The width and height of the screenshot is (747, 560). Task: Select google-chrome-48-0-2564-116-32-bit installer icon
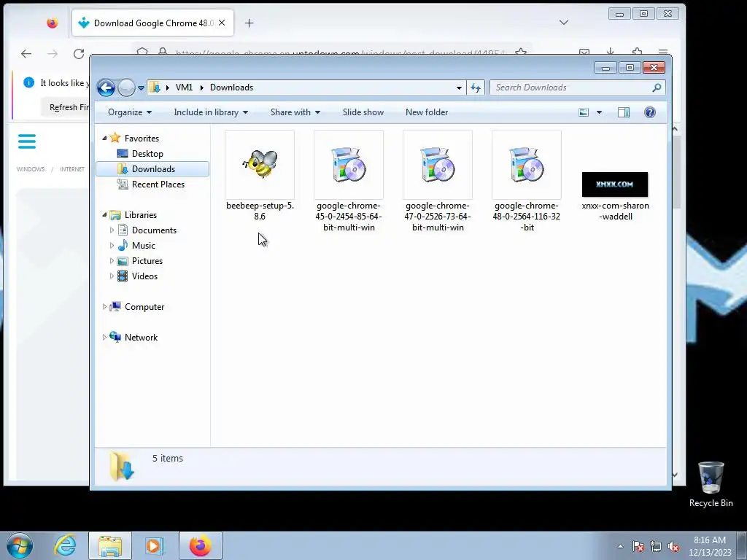point(527,165)
